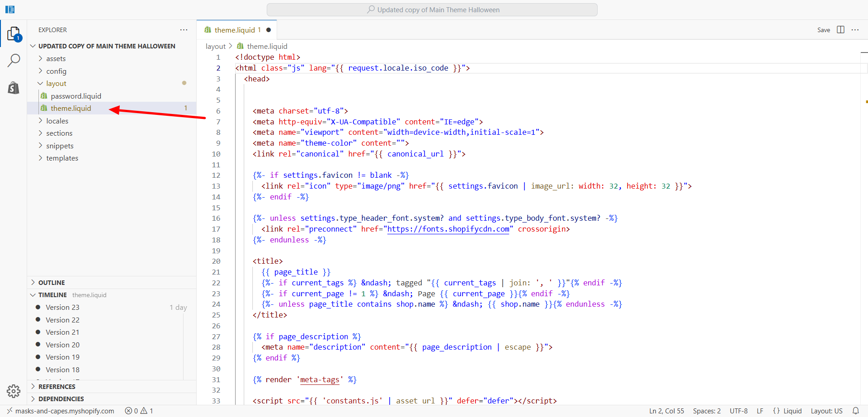
Task: Expand the DEPENDENCIES section
Action: click(x=61, y=399)
